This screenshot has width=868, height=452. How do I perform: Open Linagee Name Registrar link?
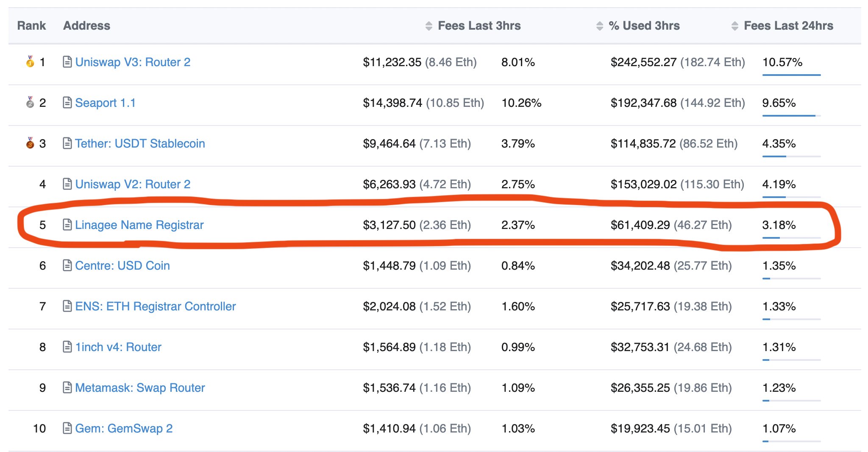click(x=139, y=225)
